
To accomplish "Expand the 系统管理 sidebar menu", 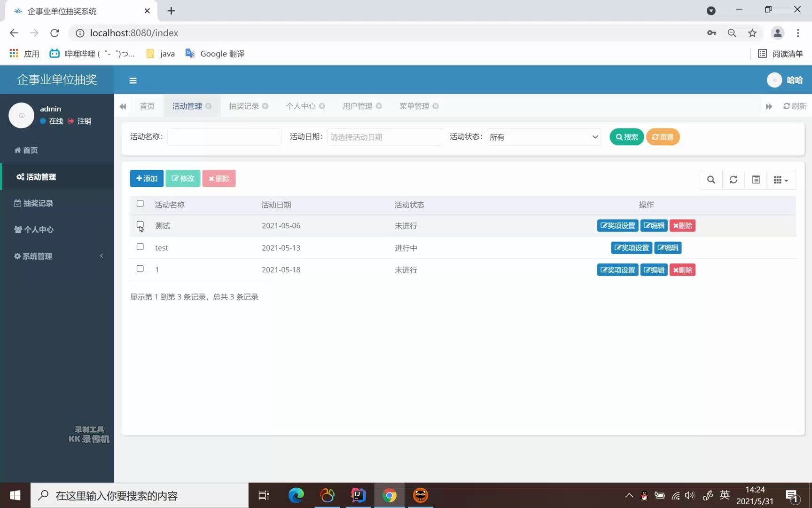I will click(x=58, y=256).
